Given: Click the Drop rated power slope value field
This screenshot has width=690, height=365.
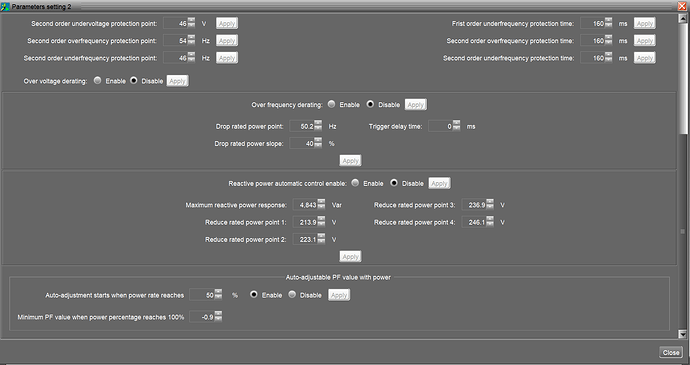Looking at the screenshot, I should click(302, 144).
